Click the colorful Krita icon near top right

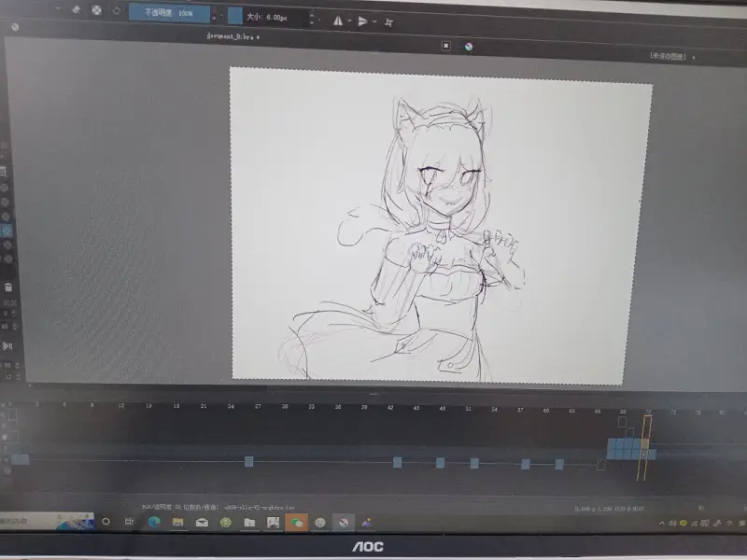469,46
